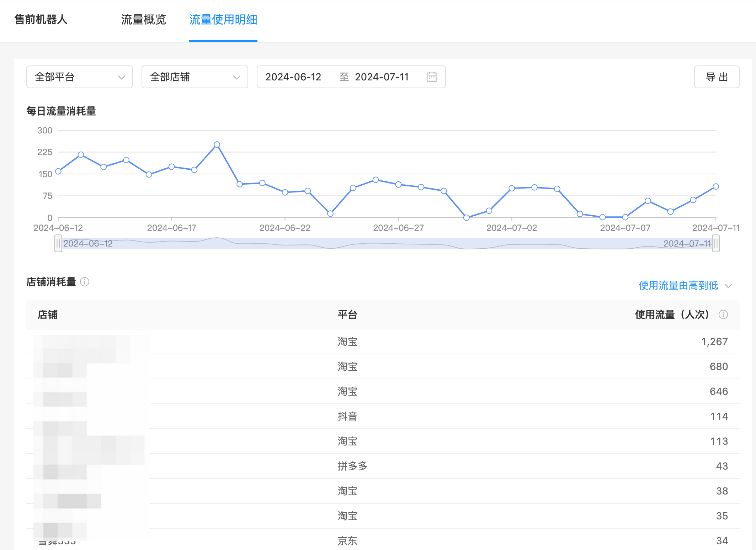Expand the 全部店铺 dropdown
Viewport: 756px width, 550px height.
point(195,77)
